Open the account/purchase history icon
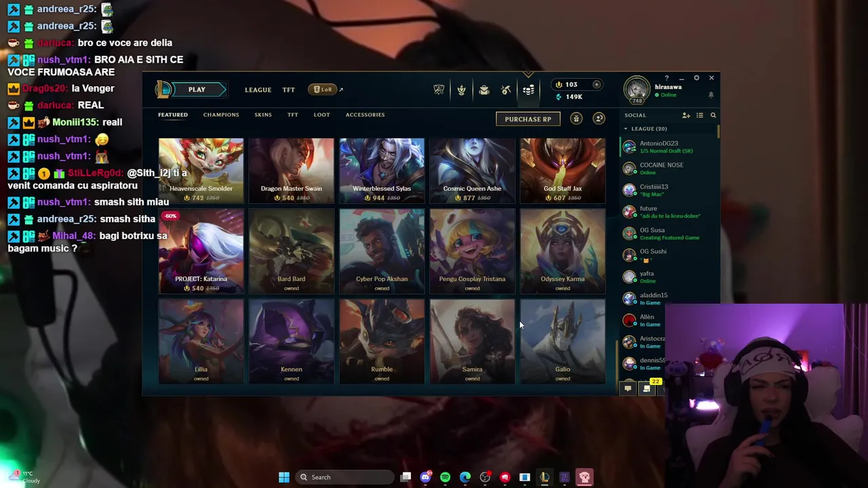The height and width of the screenshot is (488, 868). [x=598, y=119]
